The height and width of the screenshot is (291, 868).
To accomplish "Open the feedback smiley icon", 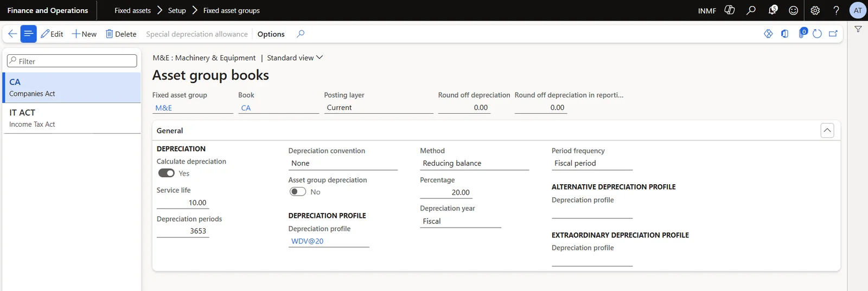I will [x=793, y=10].
